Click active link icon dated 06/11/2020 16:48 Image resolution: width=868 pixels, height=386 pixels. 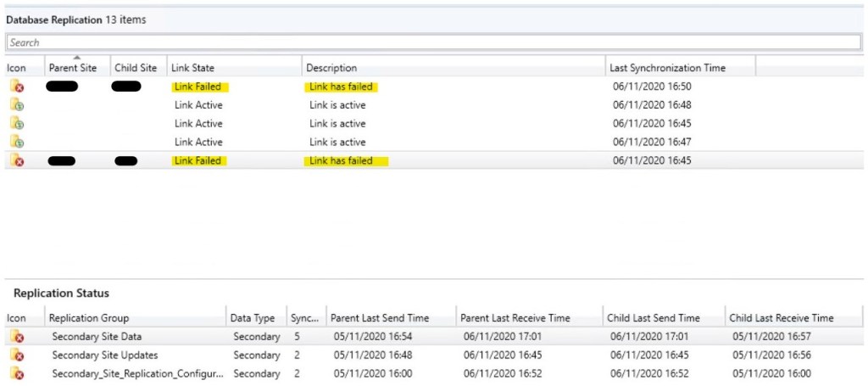pos(17,105)
